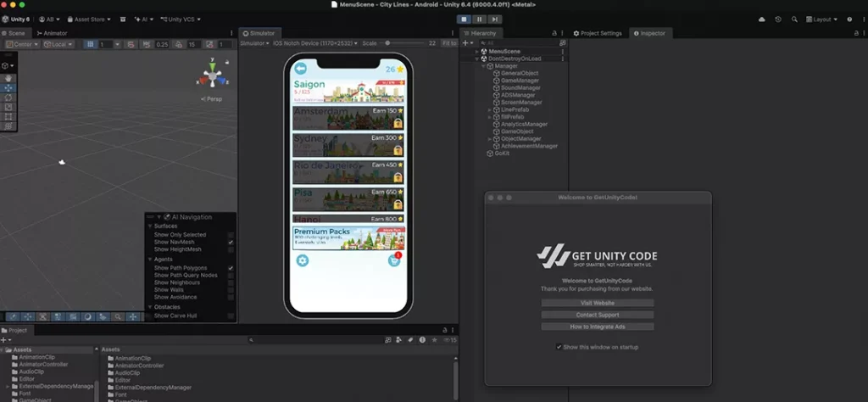This screenshot has width=868, height=402.
Task: Click the Project search field
Action: tap(315, 340)
